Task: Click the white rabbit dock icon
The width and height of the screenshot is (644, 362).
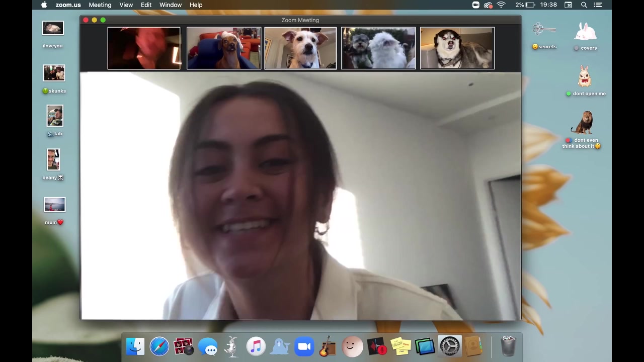Action: 231,346
